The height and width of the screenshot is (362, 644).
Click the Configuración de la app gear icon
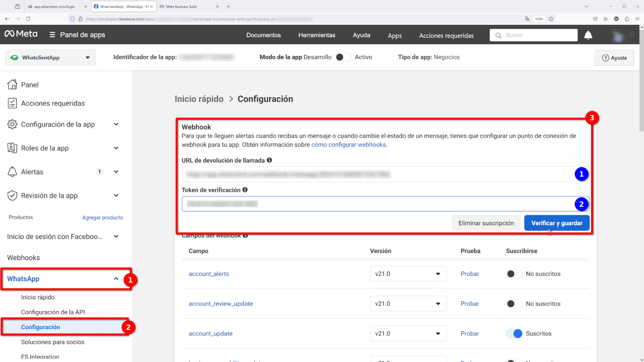(x=12, y=124)
